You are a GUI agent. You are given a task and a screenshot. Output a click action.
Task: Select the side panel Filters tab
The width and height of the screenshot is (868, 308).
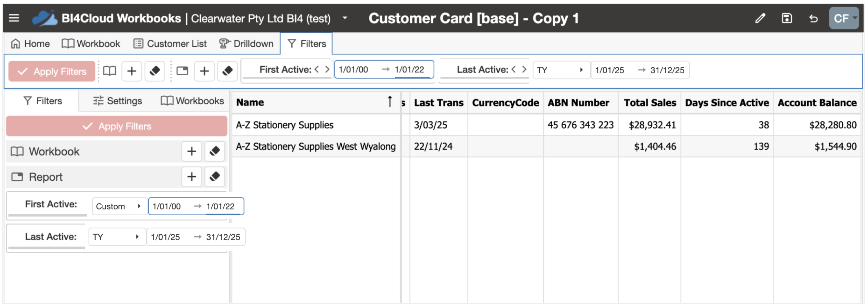[42, 101]
